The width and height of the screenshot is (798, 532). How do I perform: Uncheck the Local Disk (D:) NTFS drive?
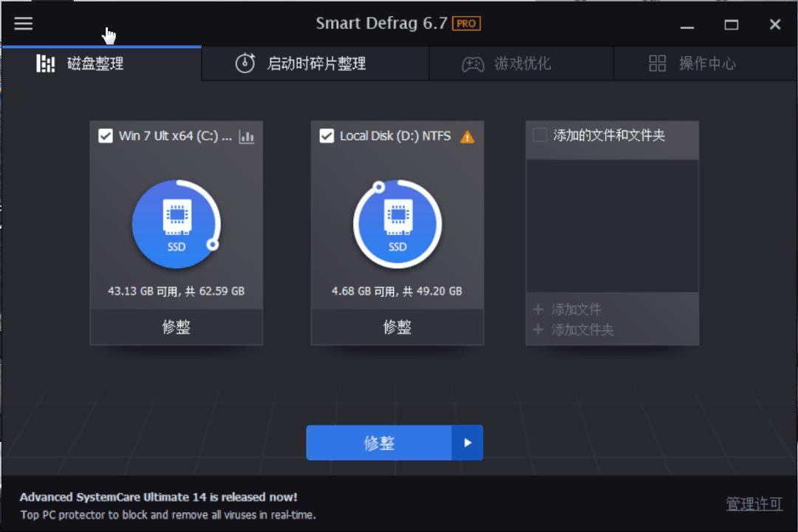tap(325, 136)
